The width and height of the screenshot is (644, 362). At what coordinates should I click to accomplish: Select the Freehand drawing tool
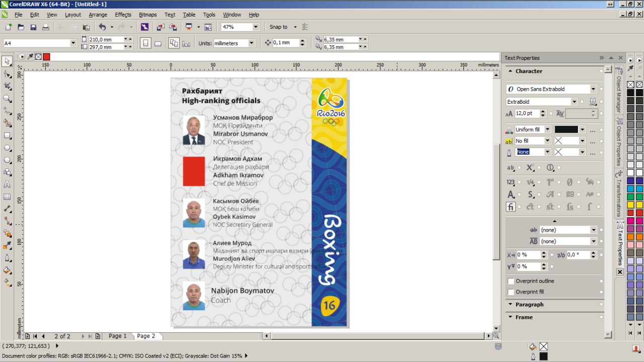click(7, 111)
